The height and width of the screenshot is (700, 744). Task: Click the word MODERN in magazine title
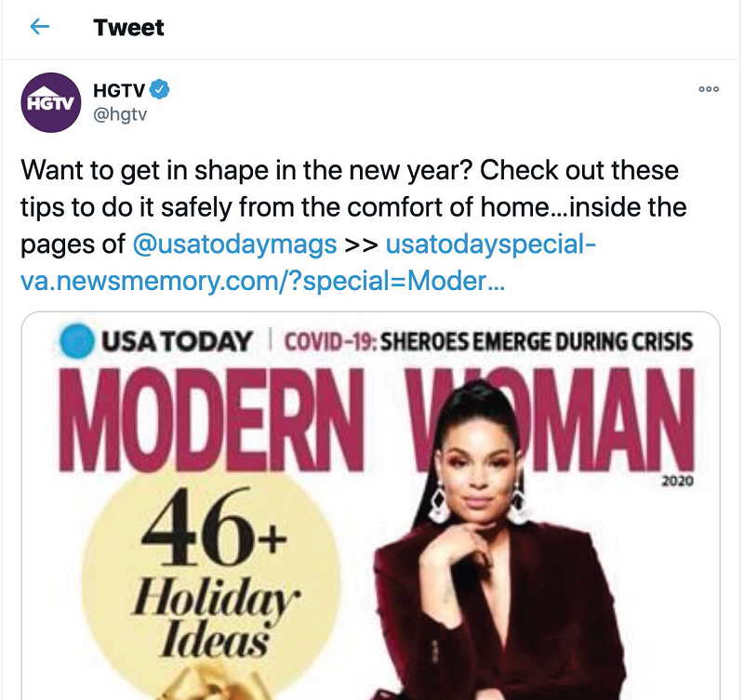(211, 419)
